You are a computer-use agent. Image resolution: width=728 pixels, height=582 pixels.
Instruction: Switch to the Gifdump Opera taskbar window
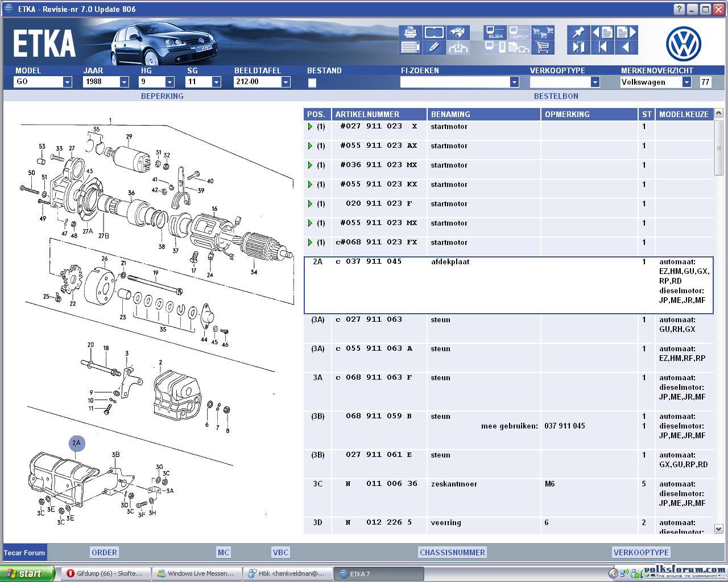(x=106, y=573)
